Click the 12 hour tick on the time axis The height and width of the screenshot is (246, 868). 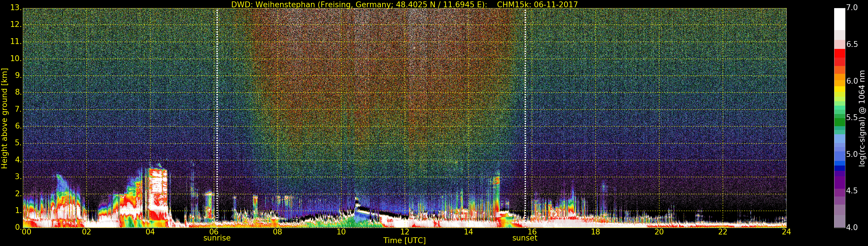(x=404, y=232)
